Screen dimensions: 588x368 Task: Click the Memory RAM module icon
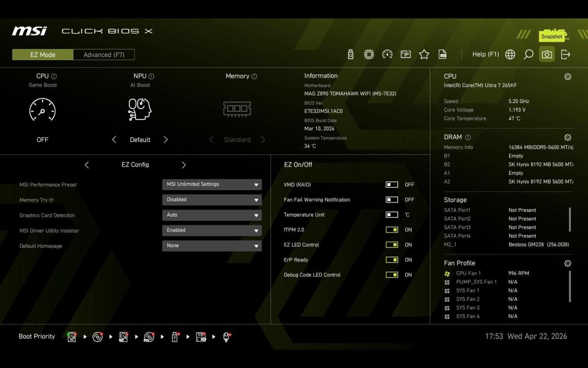pos(237,109)
